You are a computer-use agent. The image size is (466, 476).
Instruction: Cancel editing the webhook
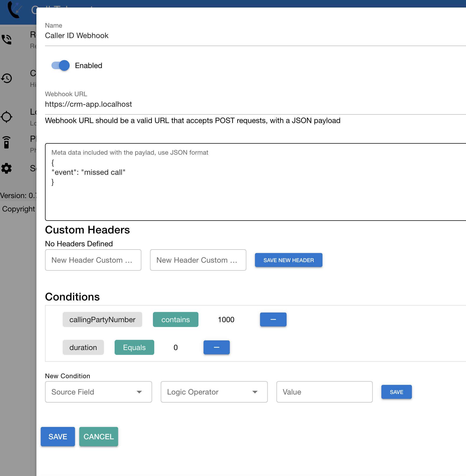tap(98, 437)
